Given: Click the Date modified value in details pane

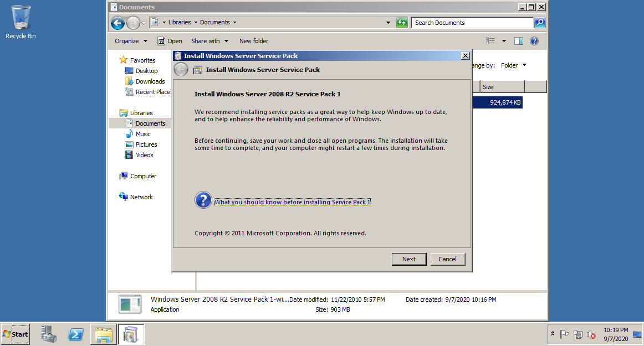Looking at the screenshot, I should pos(357,299).
